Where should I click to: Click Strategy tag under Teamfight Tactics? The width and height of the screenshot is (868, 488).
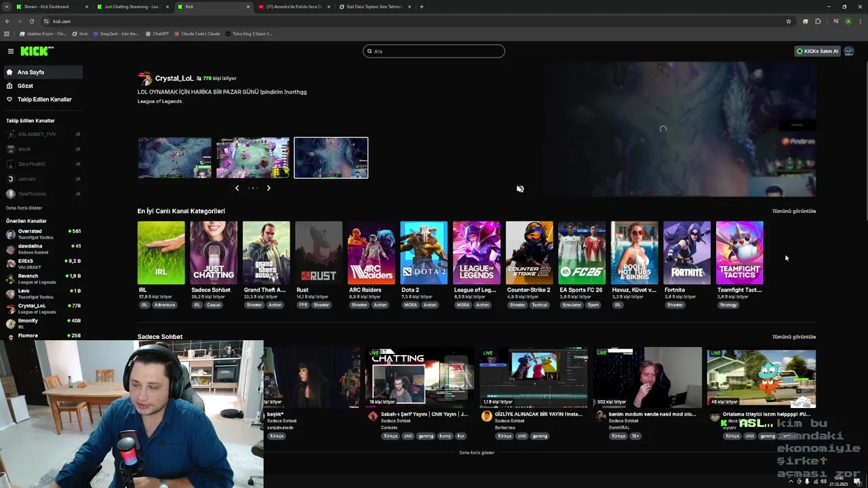pyautogui.click(x=728, y=305)
